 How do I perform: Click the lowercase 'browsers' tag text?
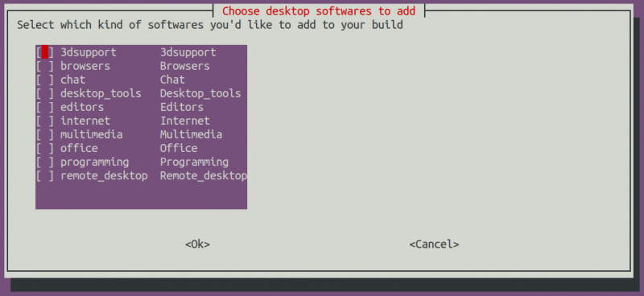85,66
